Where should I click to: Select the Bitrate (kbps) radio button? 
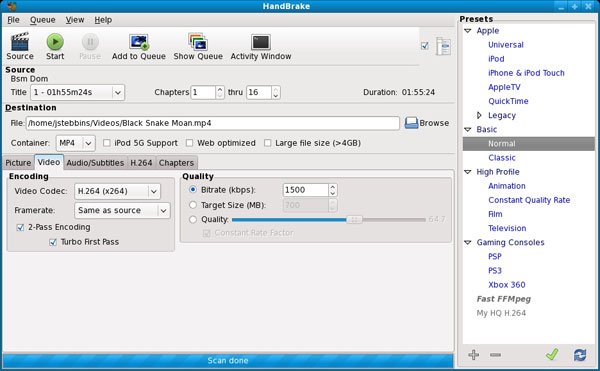click(193, 190)
